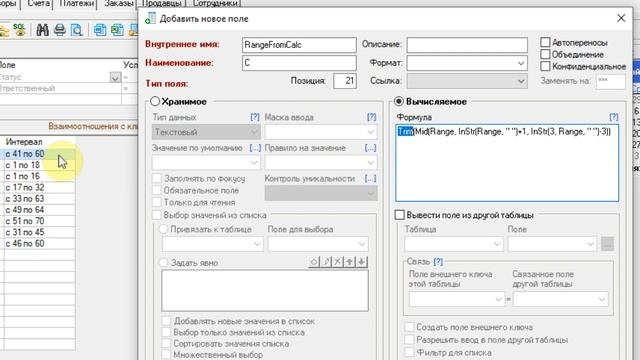Toggle Обязательное поле checkbox
Image resolution: width=640 pixels, height=360 pixels.
click(157, 190)
